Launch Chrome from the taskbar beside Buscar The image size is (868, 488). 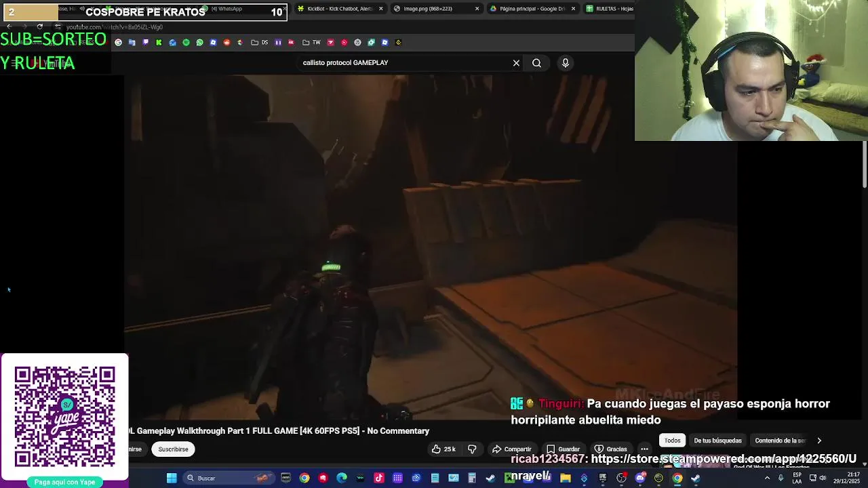point(304,478)
